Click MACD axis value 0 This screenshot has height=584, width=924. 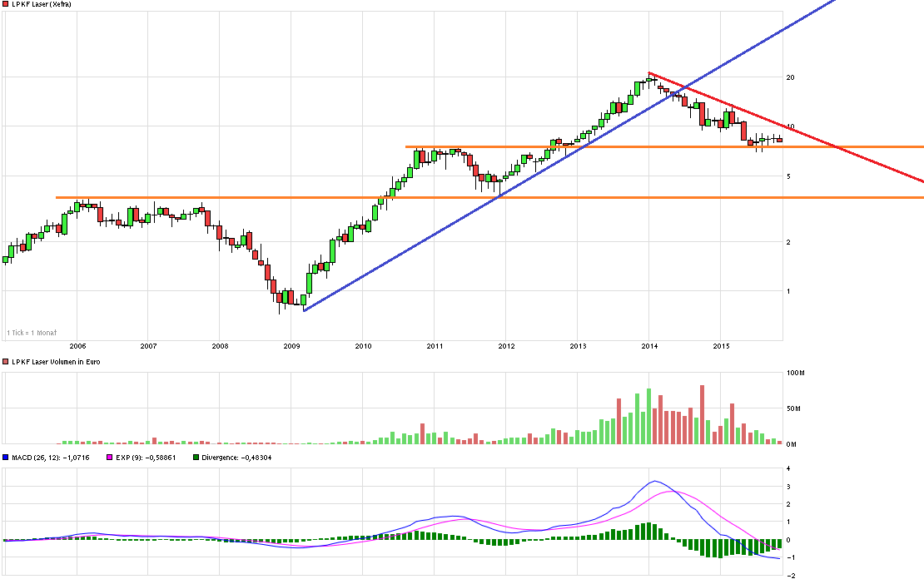[788, 540]
